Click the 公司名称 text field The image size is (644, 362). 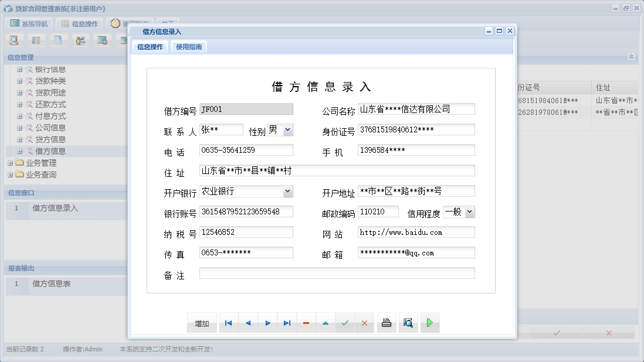coord(416,109)
